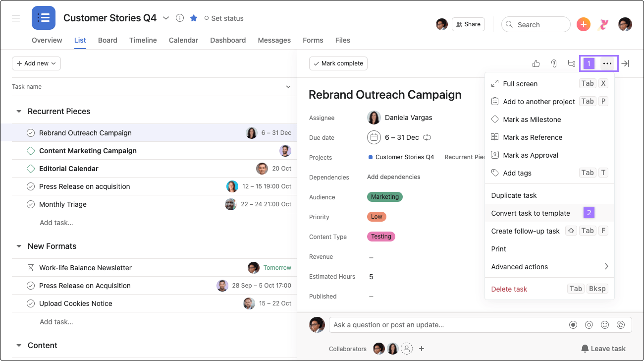
Task: Click the orange Low priority tag
Action: click(376, 217)
